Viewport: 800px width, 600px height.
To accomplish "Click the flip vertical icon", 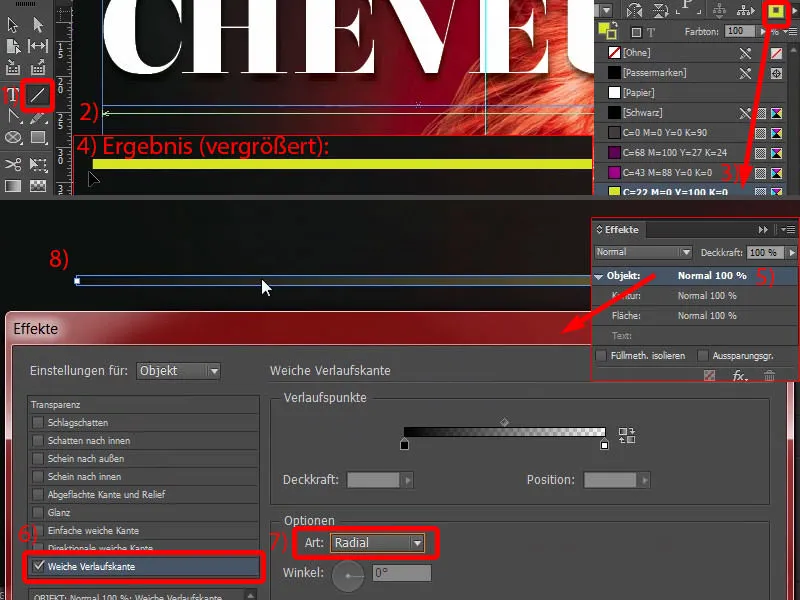I will pyautogui.click(x=661, y=10).
